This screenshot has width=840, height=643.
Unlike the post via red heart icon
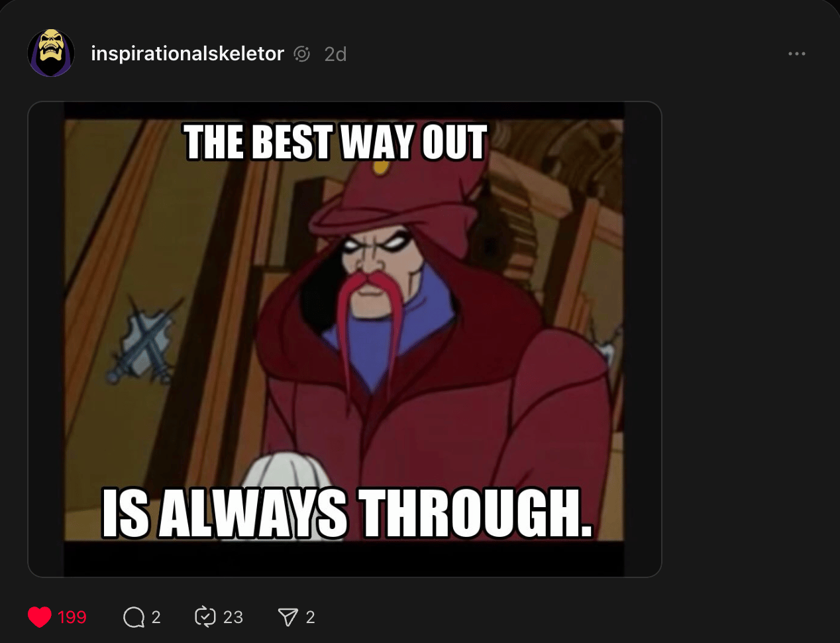coord(40,617)
